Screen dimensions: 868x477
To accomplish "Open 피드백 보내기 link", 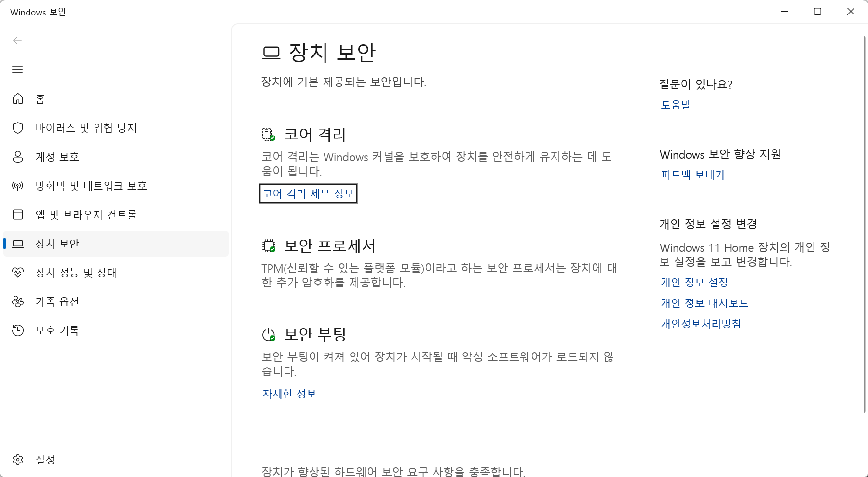I will point(692,175).
